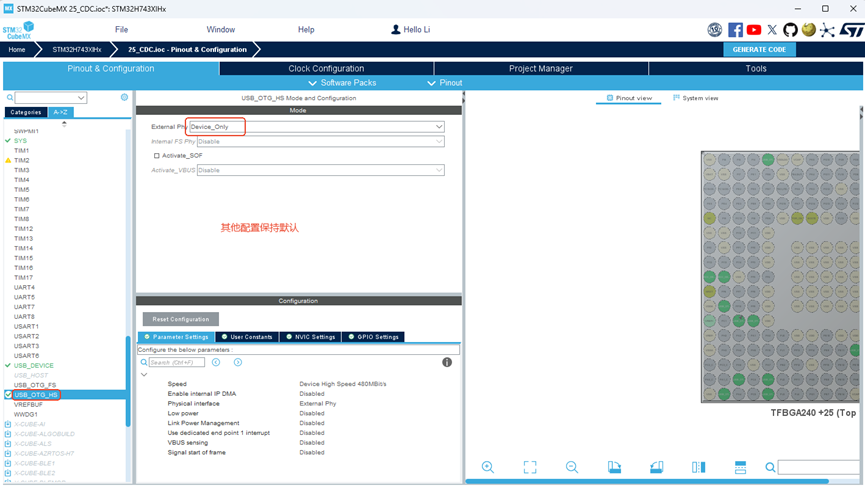Open the YouTube icon link
Screen dimensions: 865x488
[x=754, y=30]
